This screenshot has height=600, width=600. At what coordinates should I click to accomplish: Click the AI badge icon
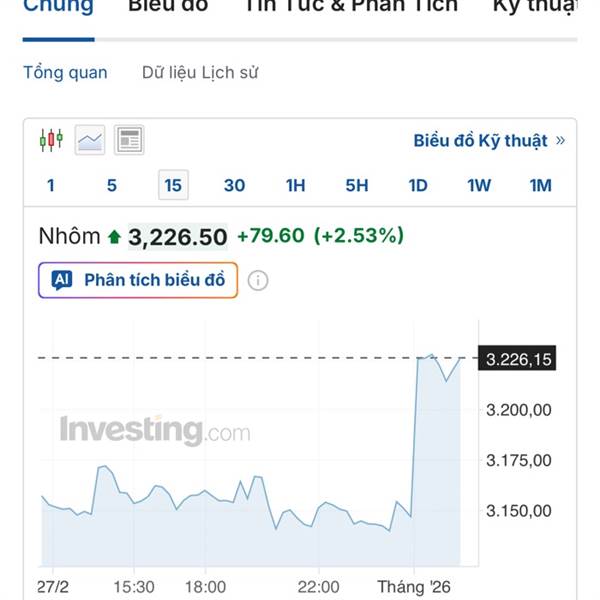tap(62, 280)
